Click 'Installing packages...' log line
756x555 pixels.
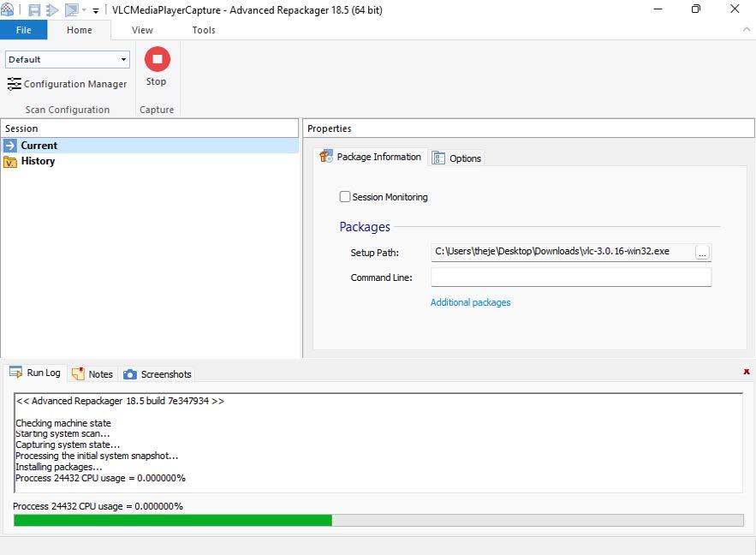[x=59, y=467]
